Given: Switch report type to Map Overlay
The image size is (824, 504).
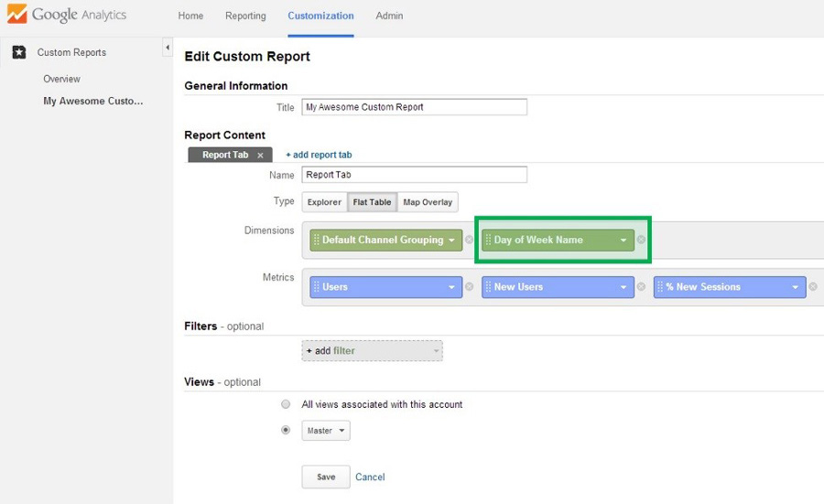Looking at the screenshot, I should (428, 202).
